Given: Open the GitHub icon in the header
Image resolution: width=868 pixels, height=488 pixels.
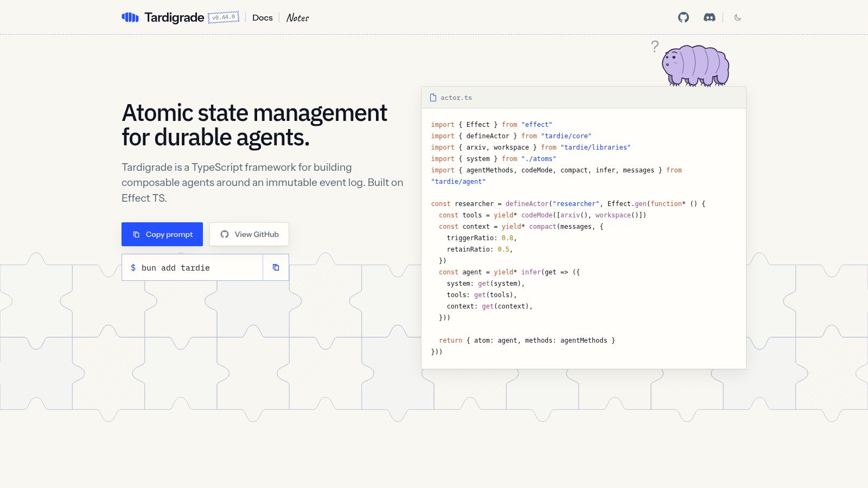Looking at the screenshot, I should 684,17.
